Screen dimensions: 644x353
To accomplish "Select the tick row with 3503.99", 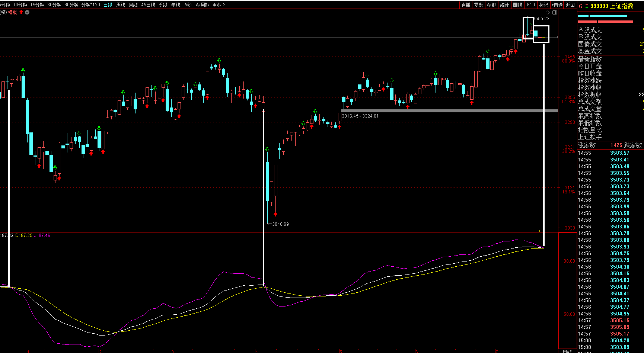I will coord(610,206).
